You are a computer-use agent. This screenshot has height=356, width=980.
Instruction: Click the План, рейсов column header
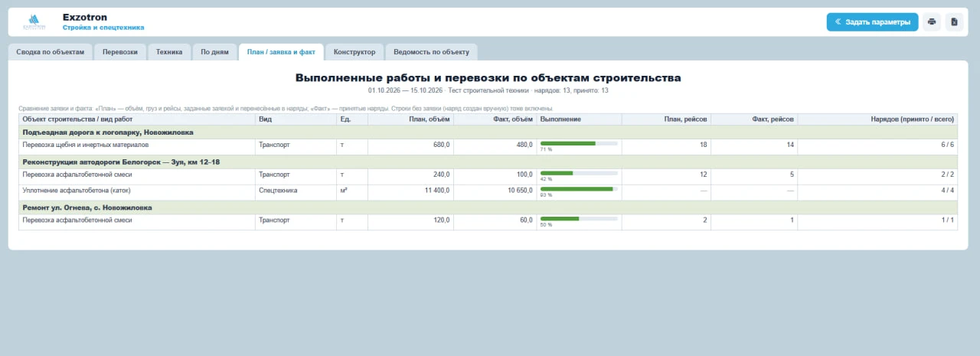[666, 119]
